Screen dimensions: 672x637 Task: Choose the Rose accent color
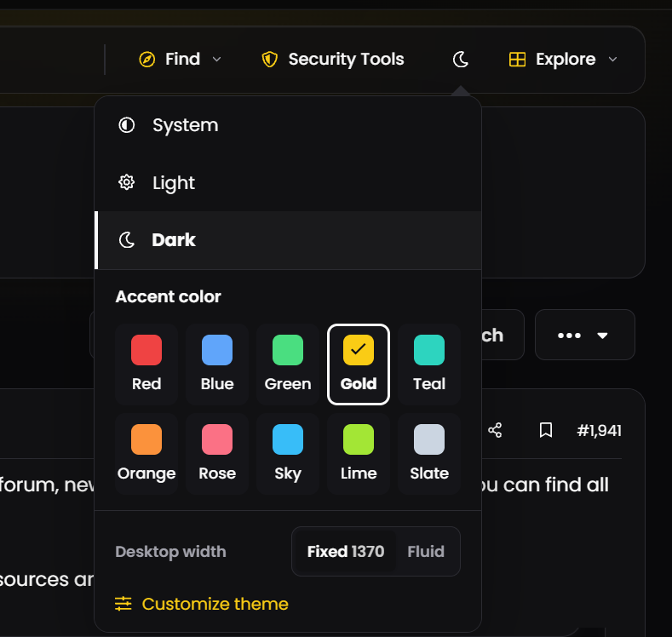click(x=217, y=454)
